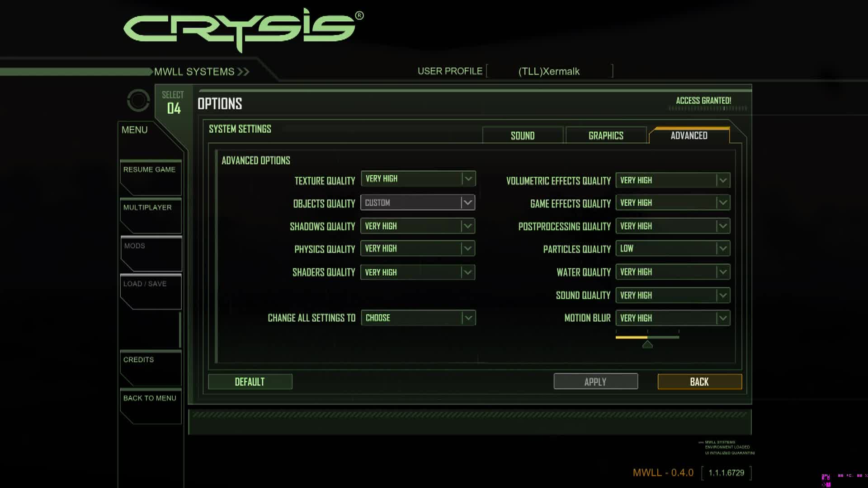Click the MWLL Systems double-arrow icon
This screenshot has width=868, height=488.
(x=243, y=72)
